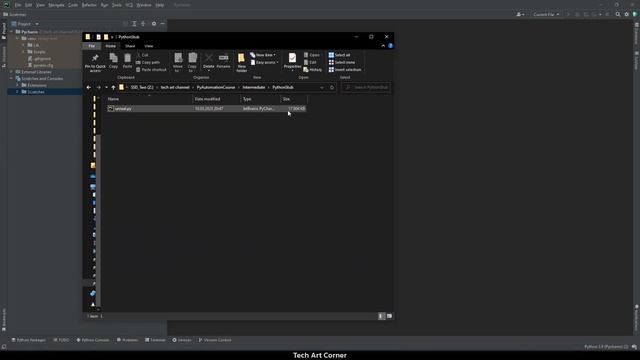Click the Rename icon in the ribbon

223,61
